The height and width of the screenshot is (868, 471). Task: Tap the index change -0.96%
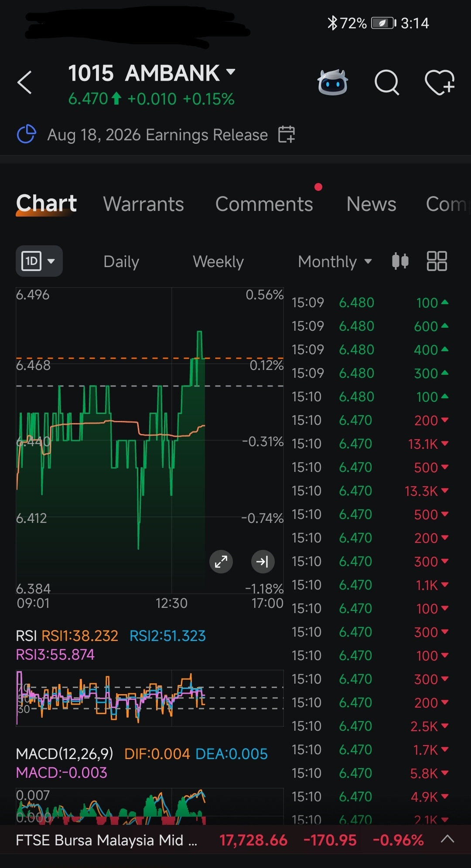[398, 840]
